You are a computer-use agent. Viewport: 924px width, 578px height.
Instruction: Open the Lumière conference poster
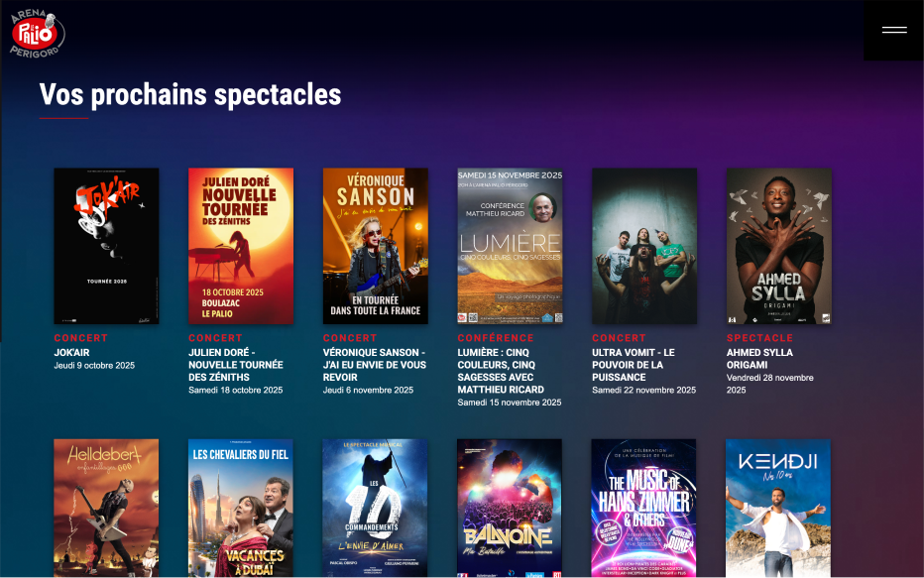pos(511,246)
